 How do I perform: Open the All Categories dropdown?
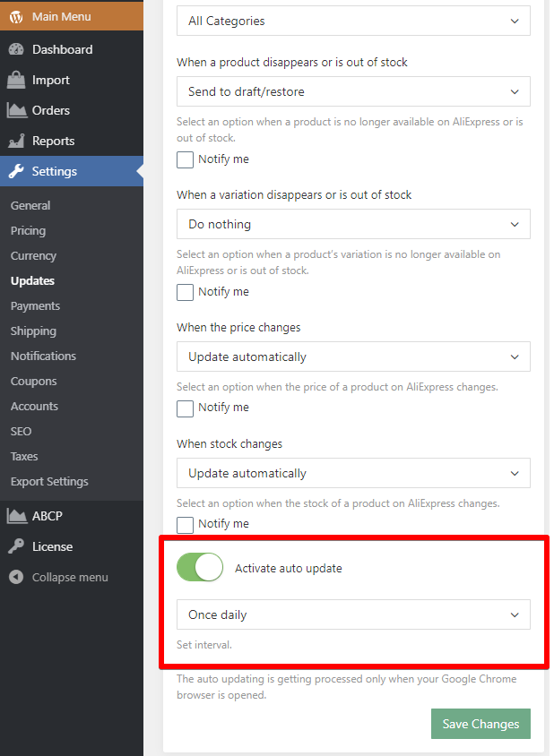(353, 21)
